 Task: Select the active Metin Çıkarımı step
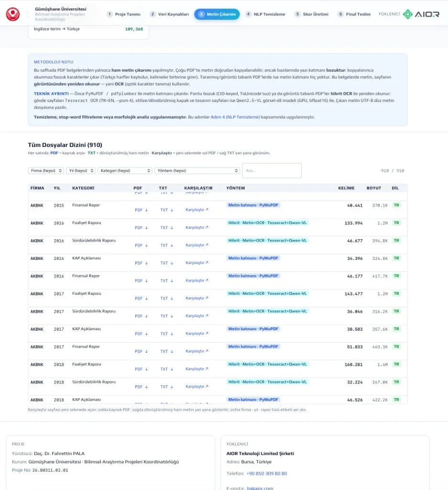click(217, 14)
